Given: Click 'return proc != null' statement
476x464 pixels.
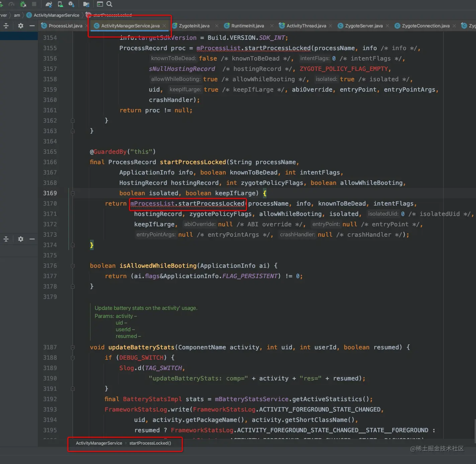Looking at the screenshot, I should pos(156,110).
